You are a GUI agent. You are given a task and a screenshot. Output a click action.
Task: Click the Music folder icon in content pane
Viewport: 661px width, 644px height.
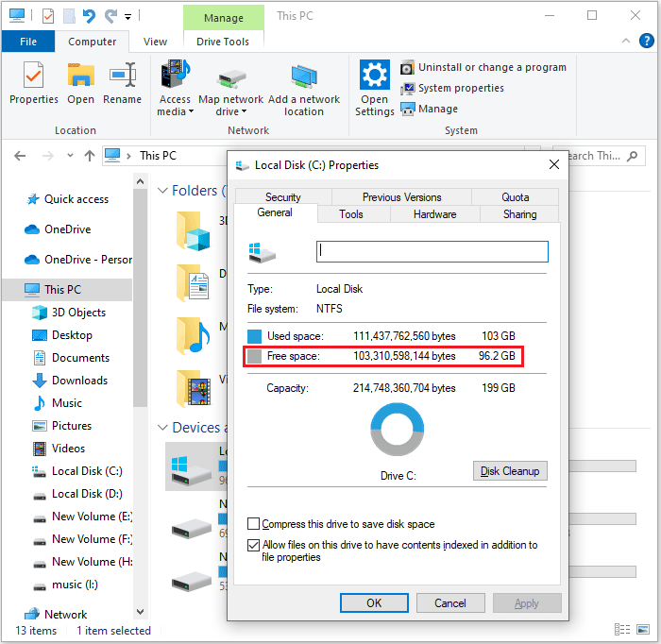[x=193, y=335]
